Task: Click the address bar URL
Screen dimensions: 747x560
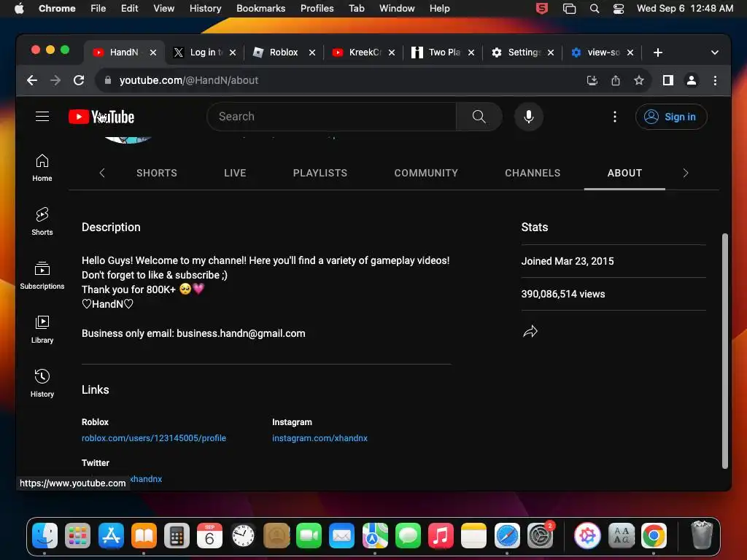Action: [x=189, y=80]
